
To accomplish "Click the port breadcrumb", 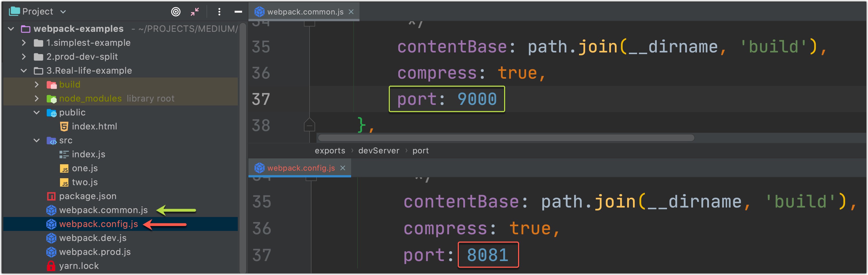I will point(421,151).
